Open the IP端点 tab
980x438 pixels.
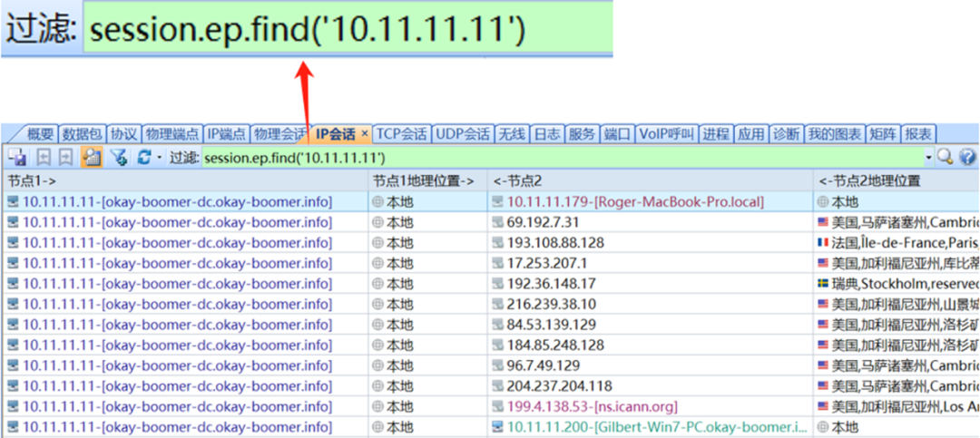[x=226, y=133]
